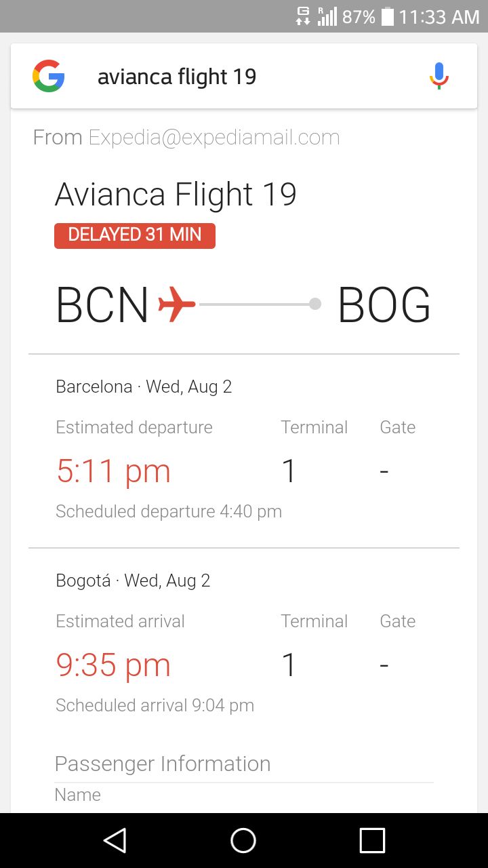Tap the Avianca Flight 19 title

pyautogui.click(x=176, y=195)
